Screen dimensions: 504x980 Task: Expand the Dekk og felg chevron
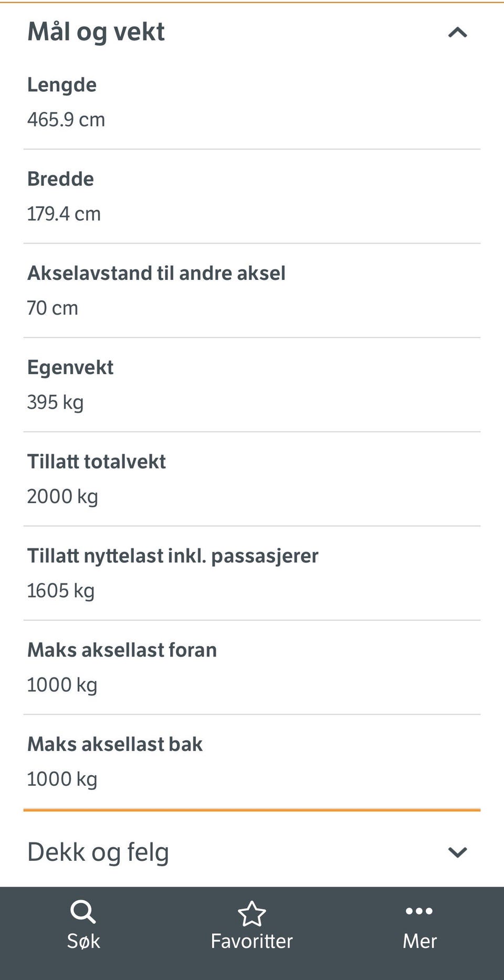point(457,852)
